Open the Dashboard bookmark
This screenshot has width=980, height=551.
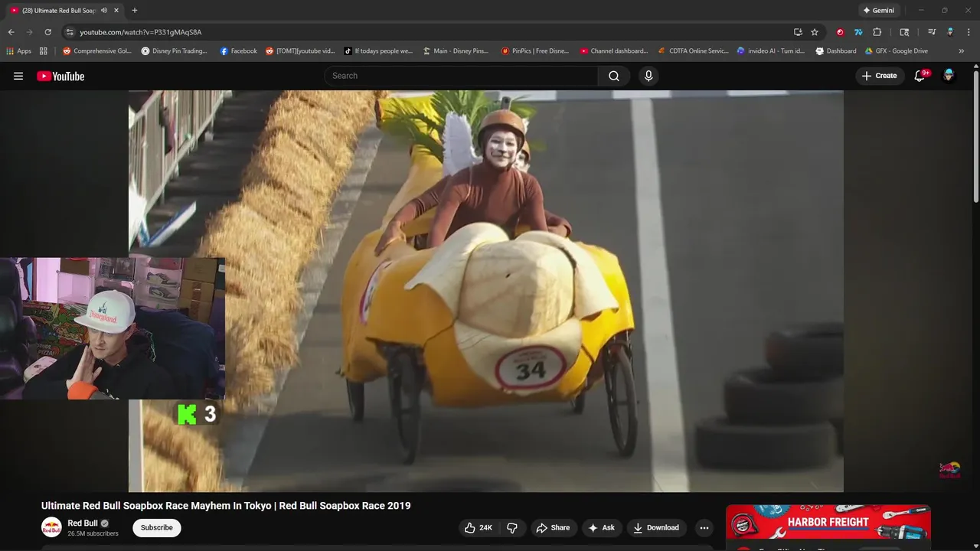tap(836, 51)
